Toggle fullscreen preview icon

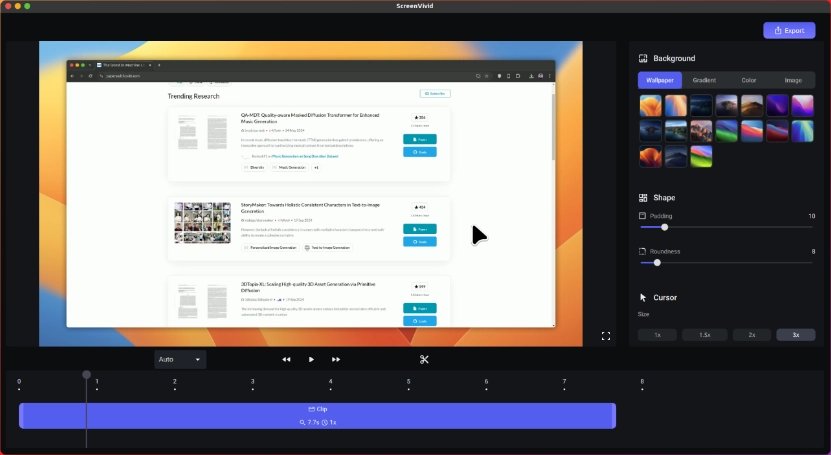pos(606,336)
